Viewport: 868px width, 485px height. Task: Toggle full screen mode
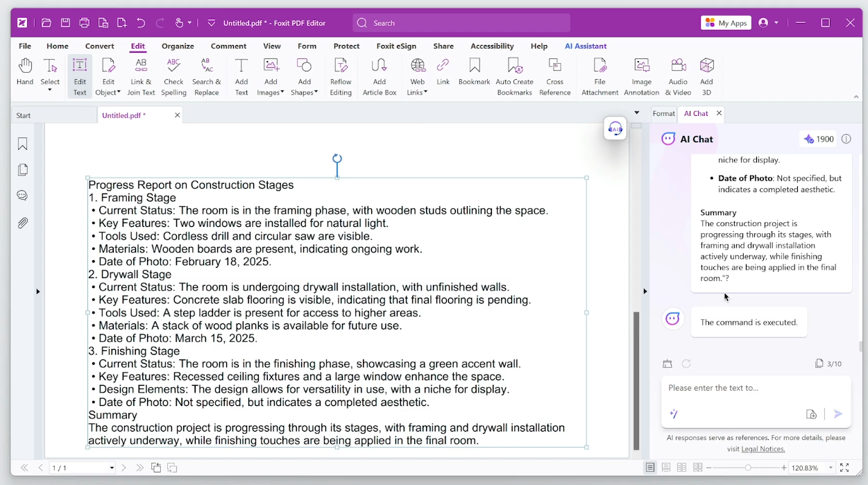pos(844,468)
